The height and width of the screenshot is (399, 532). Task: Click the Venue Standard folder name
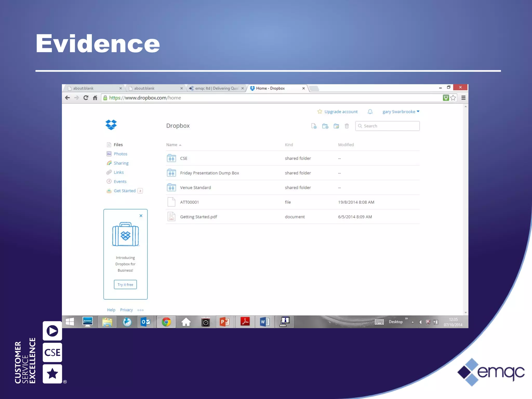pyautogui.click(x=195, y=188)
